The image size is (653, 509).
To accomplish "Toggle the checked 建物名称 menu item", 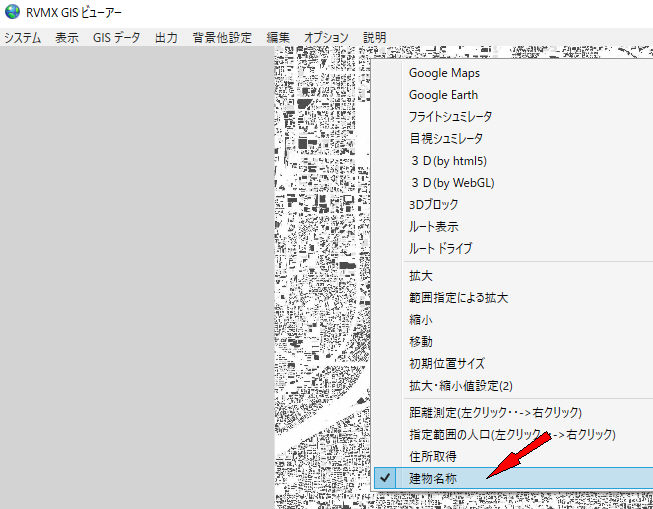I will (x=435, y=478).
